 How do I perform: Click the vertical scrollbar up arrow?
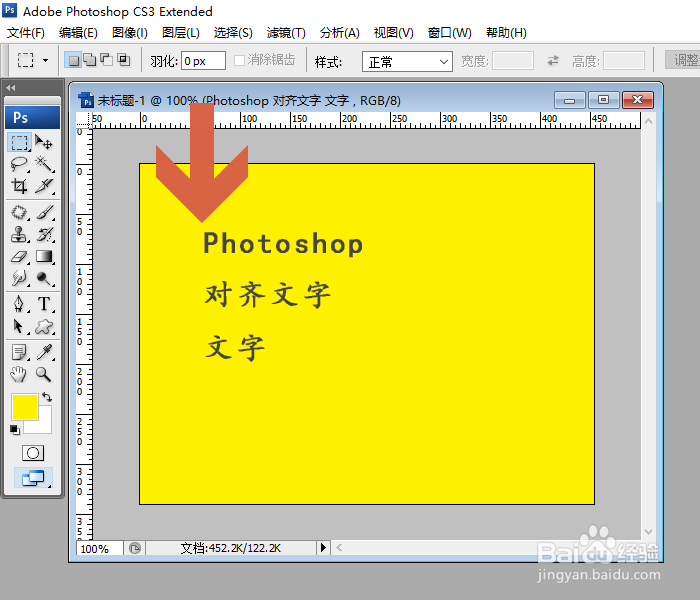tap(649, 121)
